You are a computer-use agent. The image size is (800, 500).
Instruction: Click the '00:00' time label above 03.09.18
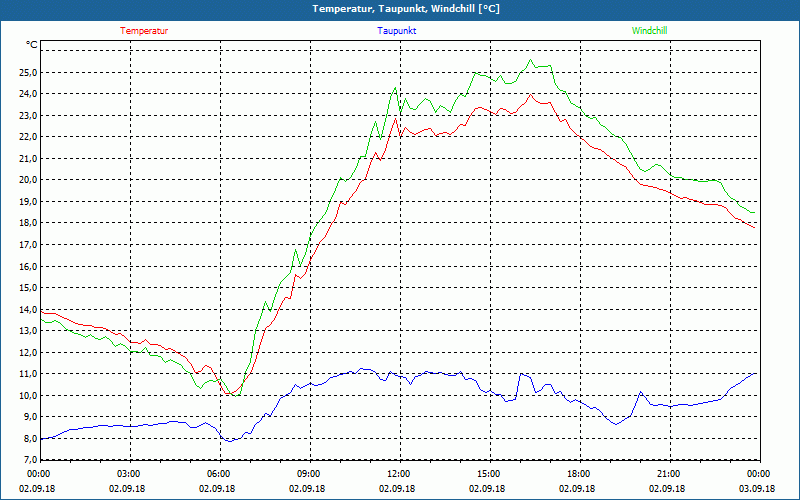(x=757, y=474)
